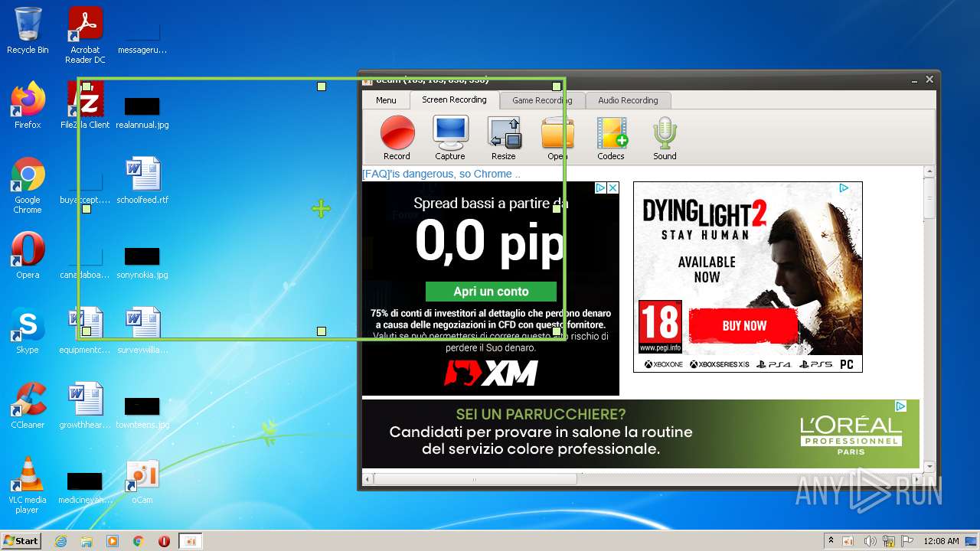Click BUY NOW in Dying Light 2 ad

point(744,326)
